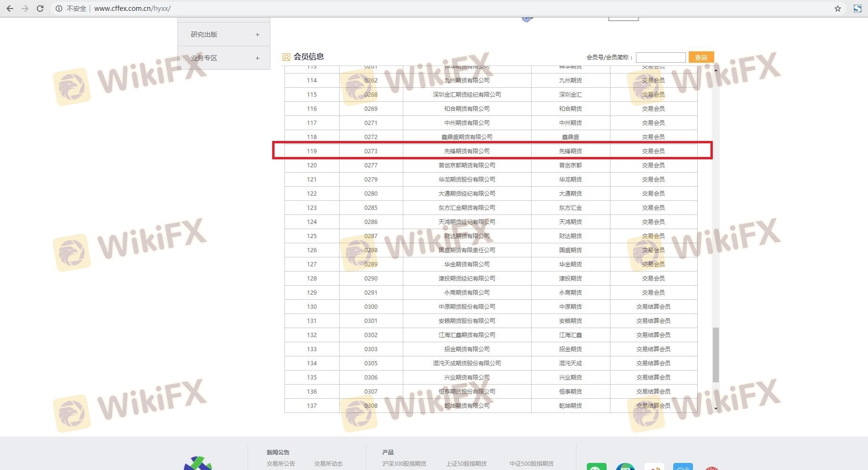Viewport: 868px width, 470px height.
Task: Open the 沪深300股指期货 product link
Action: tap(404, 463)
